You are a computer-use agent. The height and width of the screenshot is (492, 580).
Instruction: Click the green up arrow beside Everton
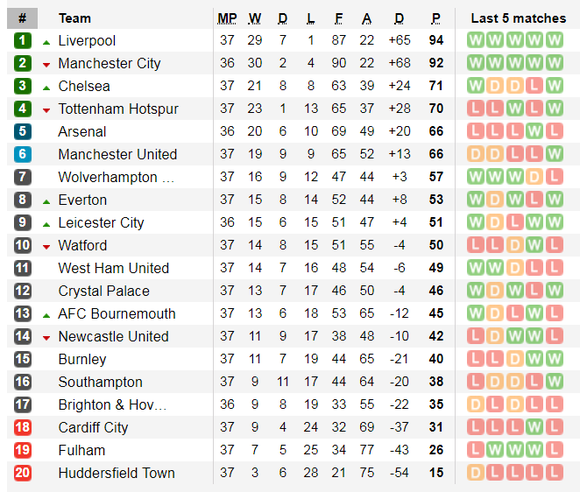tap(46, 202)
